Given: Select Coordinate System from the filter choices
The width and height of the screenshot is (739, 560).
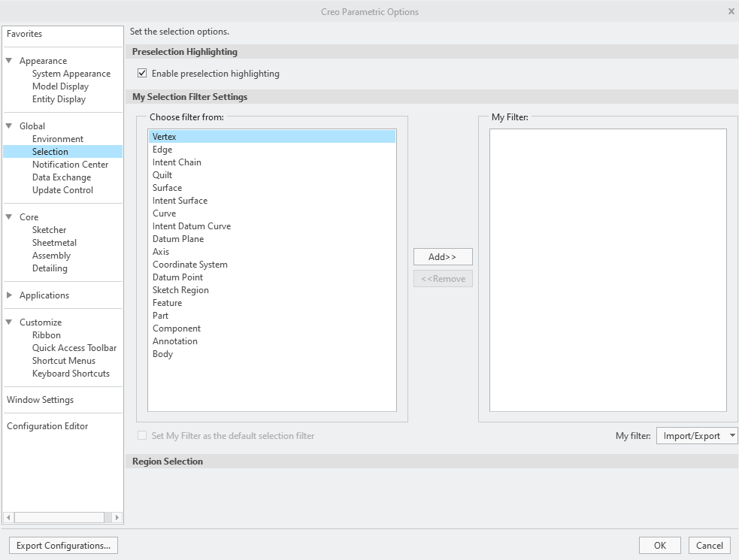Looking at the screenshot, I should 189,264.
